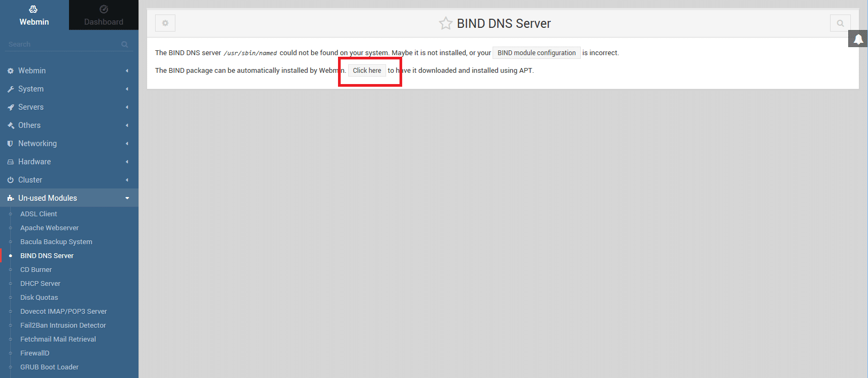The height and width of the screenshot is (378, 868).
Task: Click the BIND module configuration button
Action: pyautogui.click(x=536, y=53)
